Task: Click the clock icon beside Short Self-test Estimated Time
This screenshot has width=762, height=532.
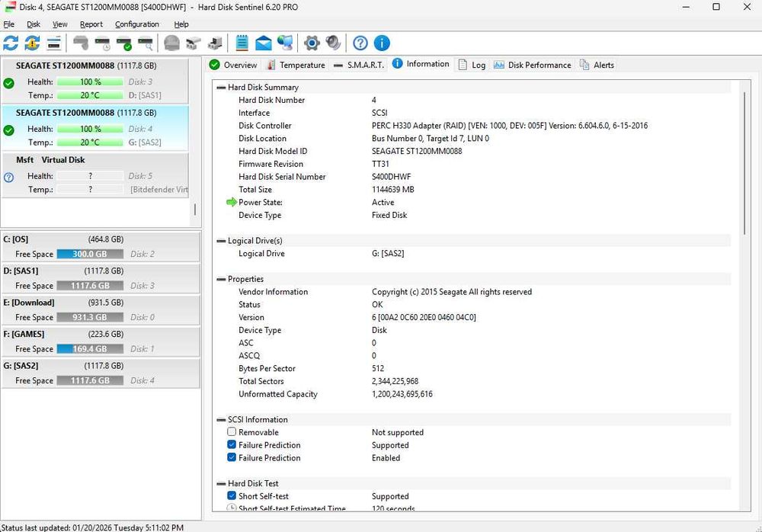Action: (x=232, y=508)
